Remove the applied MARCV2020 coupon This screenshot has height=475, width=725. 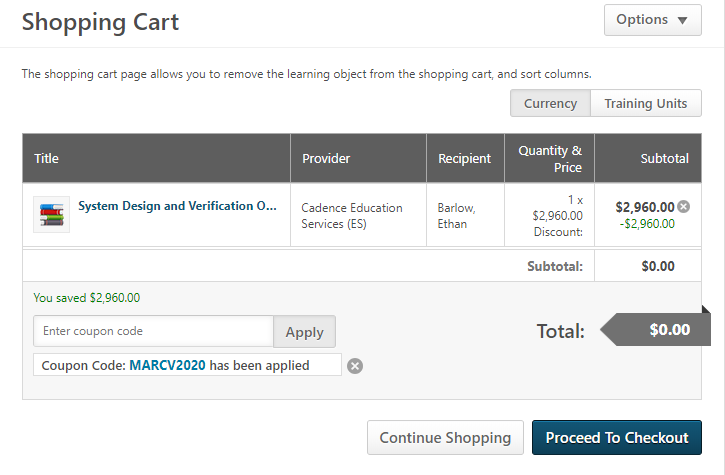click(355, 366)
